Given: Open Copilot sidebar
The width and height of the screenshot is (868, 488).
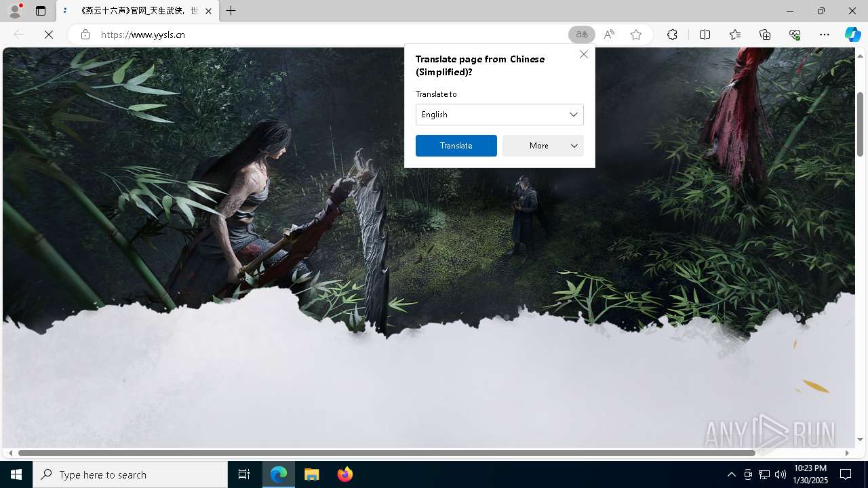Looking at the screenshot, I should click(853, 35).
